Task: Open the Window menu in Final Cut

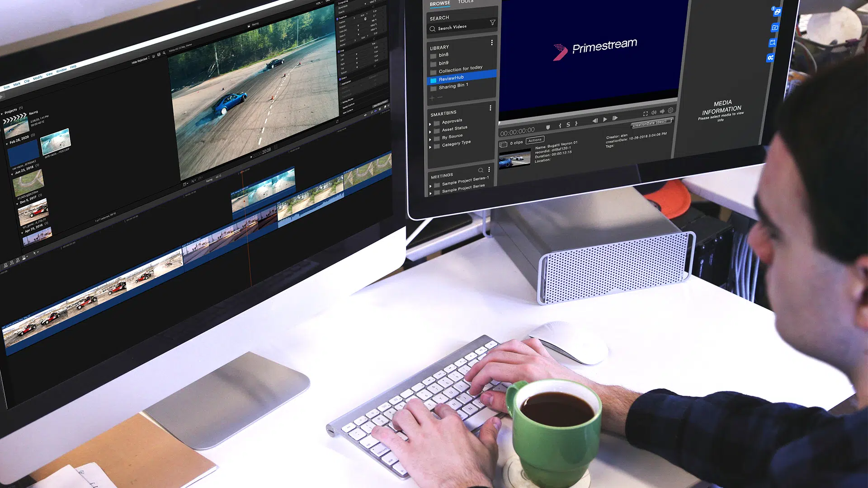Action: [61, 70]
